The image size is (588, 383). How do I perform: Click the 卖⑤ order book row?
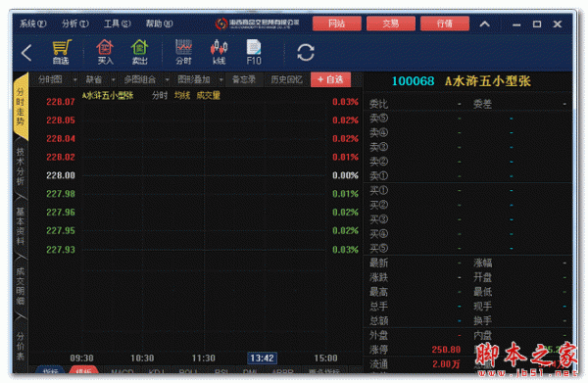pos(466,119)
